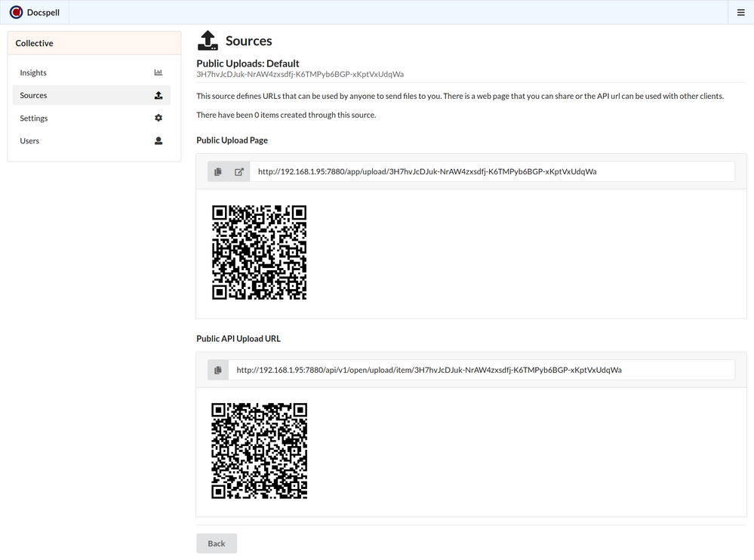Select Sources in the Collective menu

pos(34,95)
